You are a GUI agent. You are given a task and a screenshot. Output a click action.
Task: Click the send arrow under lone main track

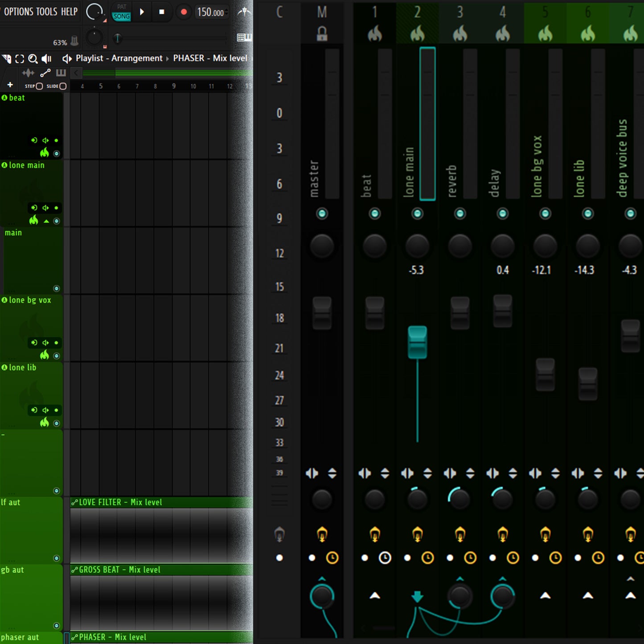[x=417, y=596]
